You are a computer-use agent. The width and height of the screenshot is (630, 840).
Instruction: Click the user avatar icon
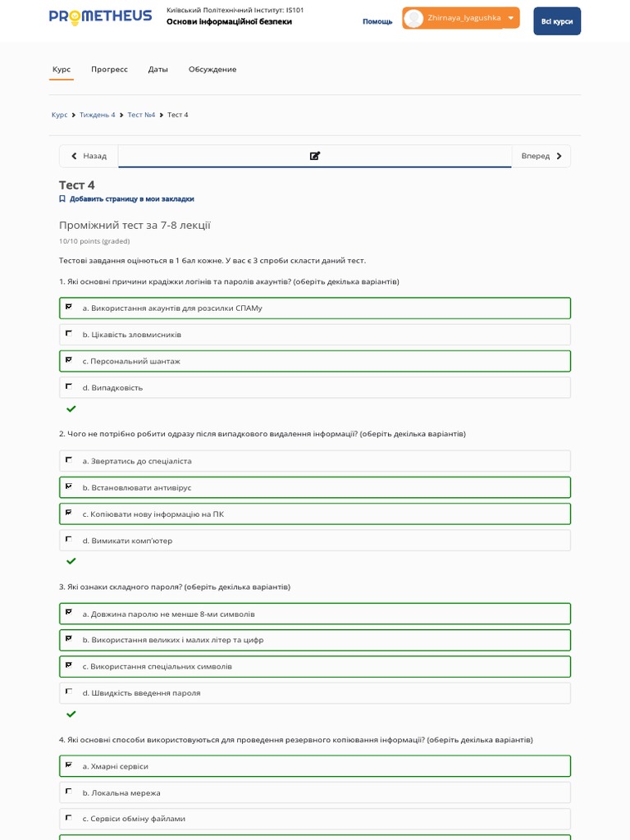click(x=414, y=18)
